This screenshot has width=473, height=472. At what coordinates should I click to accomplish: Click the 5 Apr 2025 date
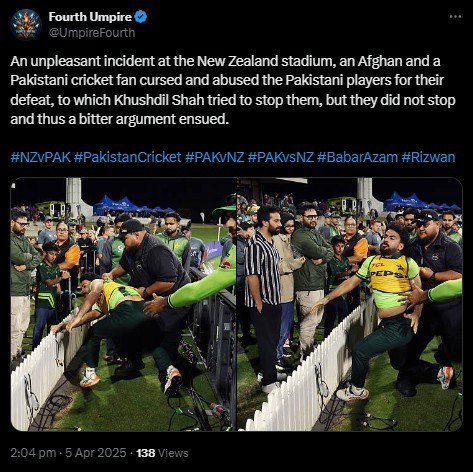click(x=96, y=453)
